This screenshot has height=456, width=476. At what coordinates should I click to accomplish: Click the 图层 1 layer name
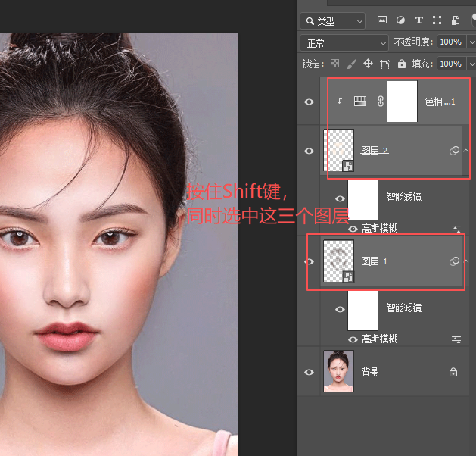[375, 261]
